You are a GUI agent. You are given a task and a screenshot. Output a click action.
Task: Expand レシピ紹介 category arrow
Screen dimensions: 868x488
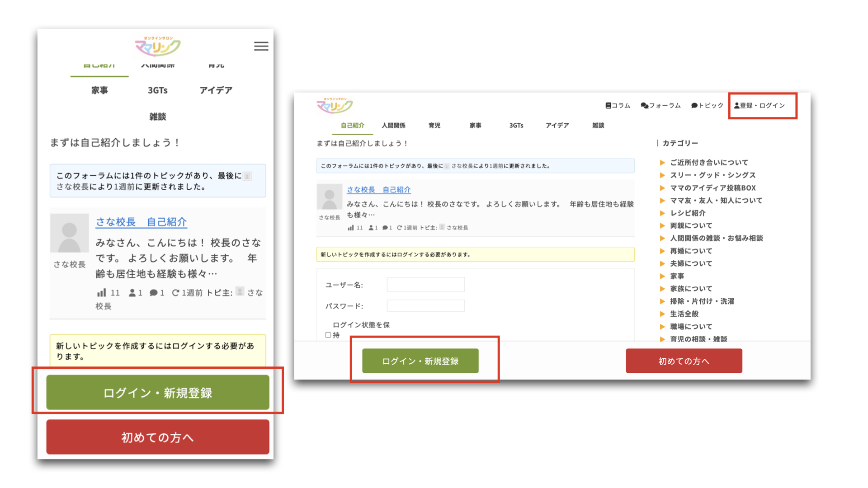click(x=662, y=213)
